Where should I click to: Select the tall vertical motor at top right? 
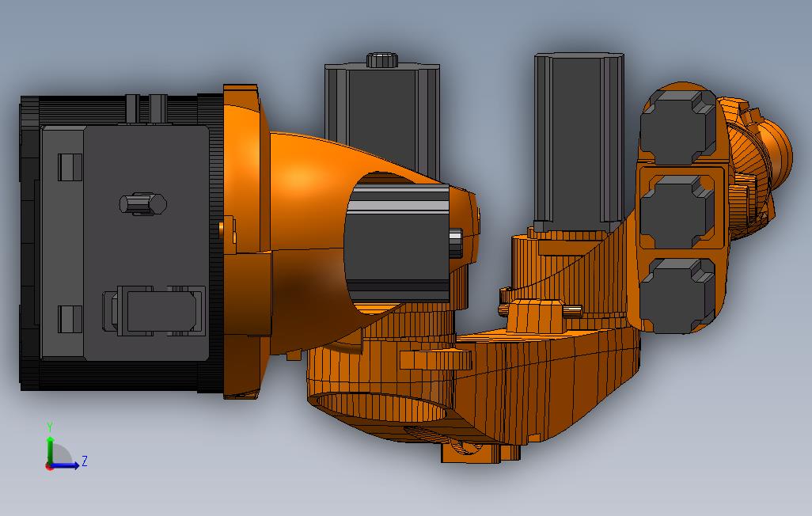point(579,142)
